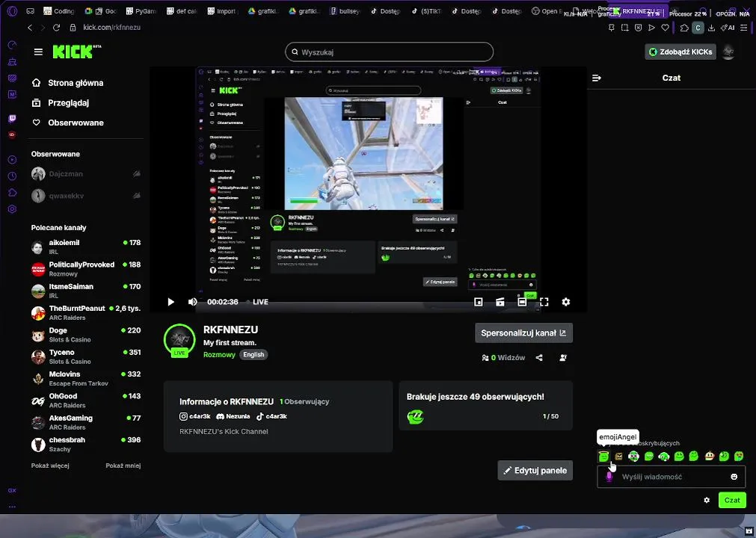Image resolution: width=756 pixels, height=538 pixels.
Task: Click the Twitch icon in Opera sidebar
Action: [x=12, y=119]
